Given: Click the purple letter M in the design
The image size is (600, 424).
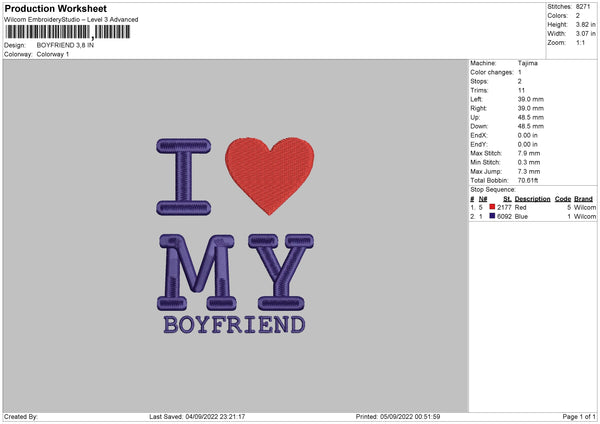Looking at the screenshot, I should [198, 273].
